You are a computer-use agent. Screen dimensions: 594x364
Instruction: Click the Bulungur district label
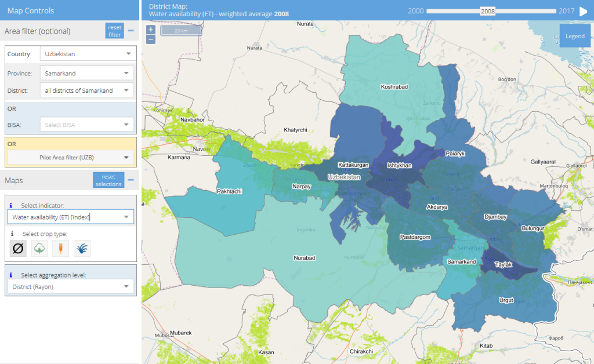533,228
